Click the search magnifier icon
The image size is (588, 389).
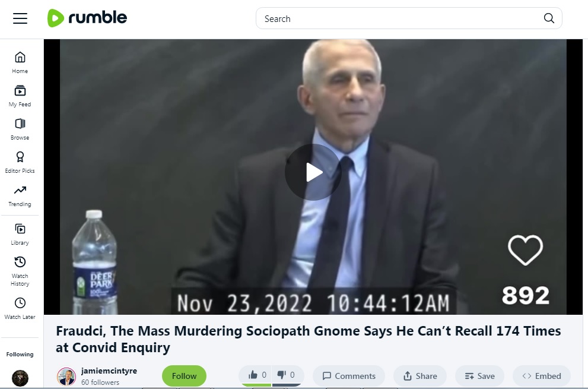coord(549,18)
